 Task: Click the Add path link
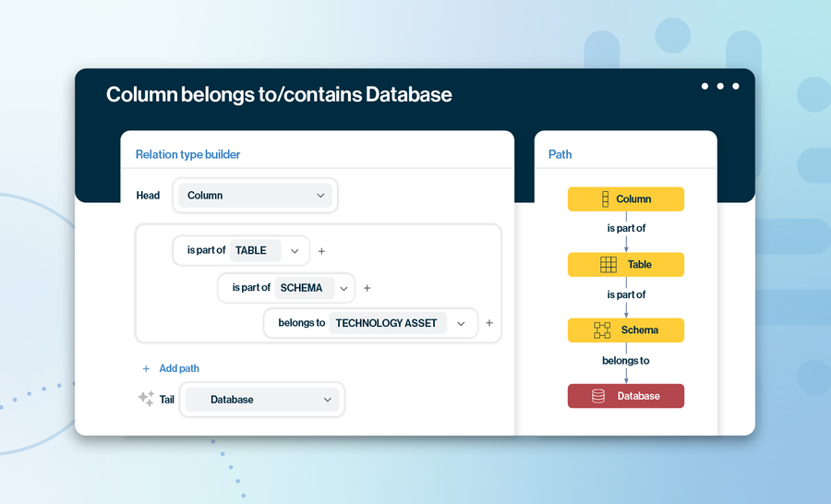click(178, 368)
